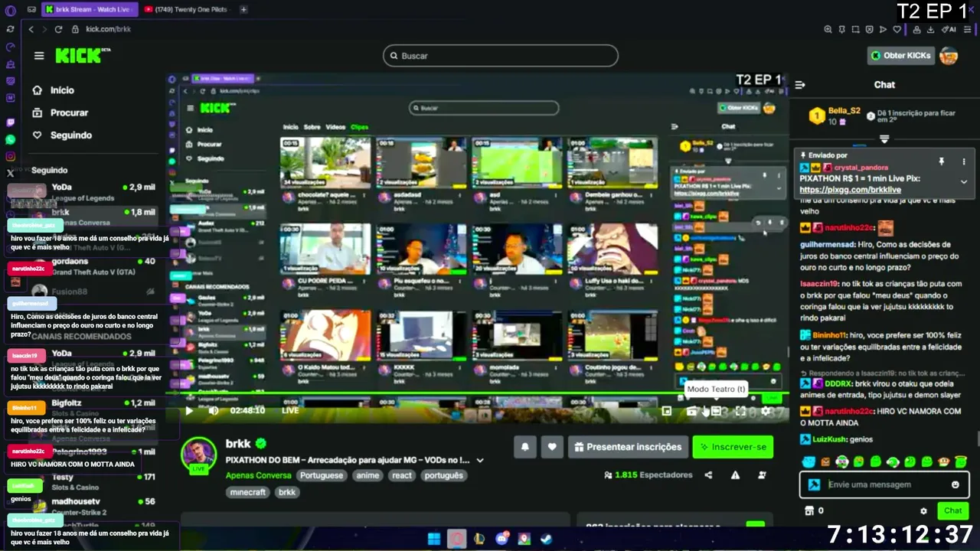Select the anime tag
The height and width of the screenshot is (551, 980).
tap(367, 475)
